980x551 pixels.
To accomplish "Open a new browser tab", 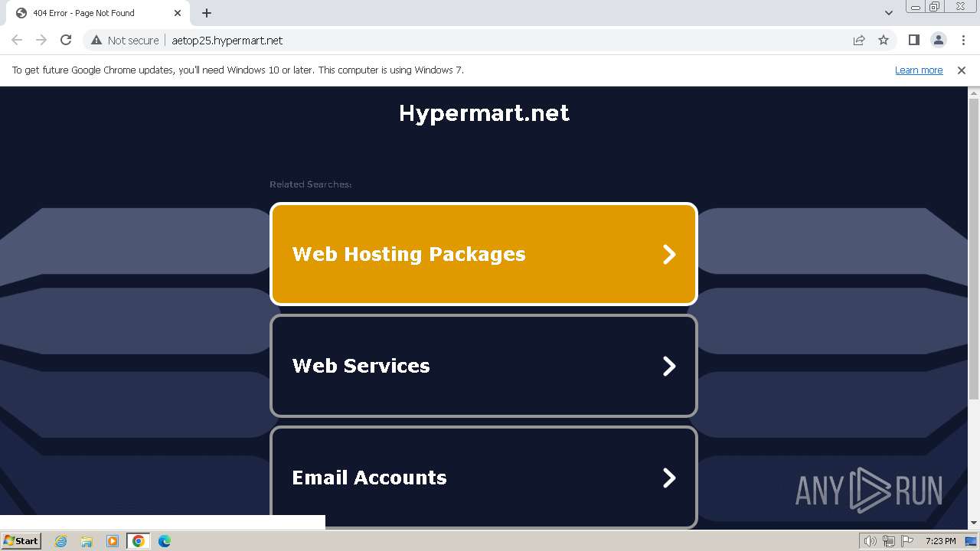I will click(x=207, y=13).
